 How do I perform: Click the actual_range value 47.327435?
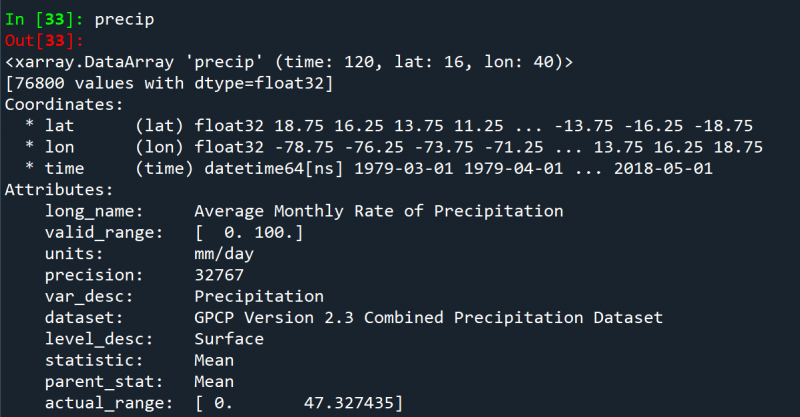351,403
